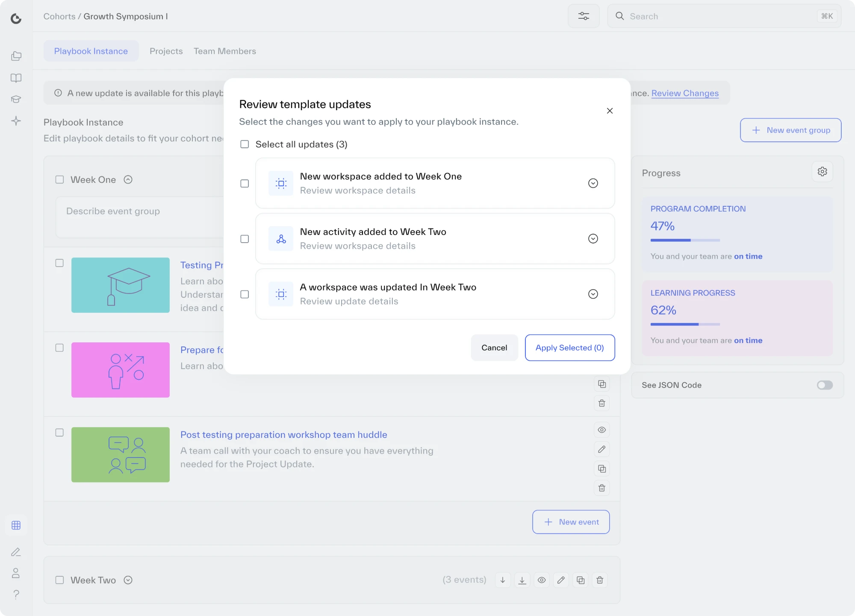Expand New activity added to Week Two details
The height and width of the screenshot is (616, 855).
click(593, 239)
